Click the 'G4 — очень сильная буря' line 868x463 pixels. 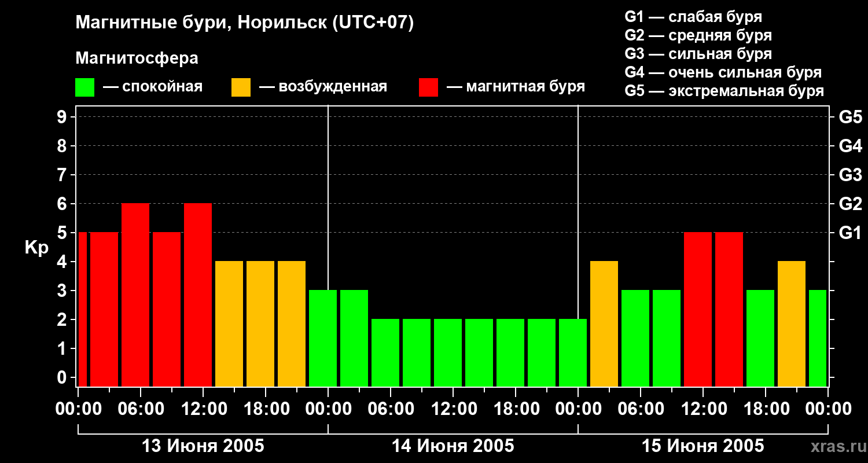click(723, 72)
